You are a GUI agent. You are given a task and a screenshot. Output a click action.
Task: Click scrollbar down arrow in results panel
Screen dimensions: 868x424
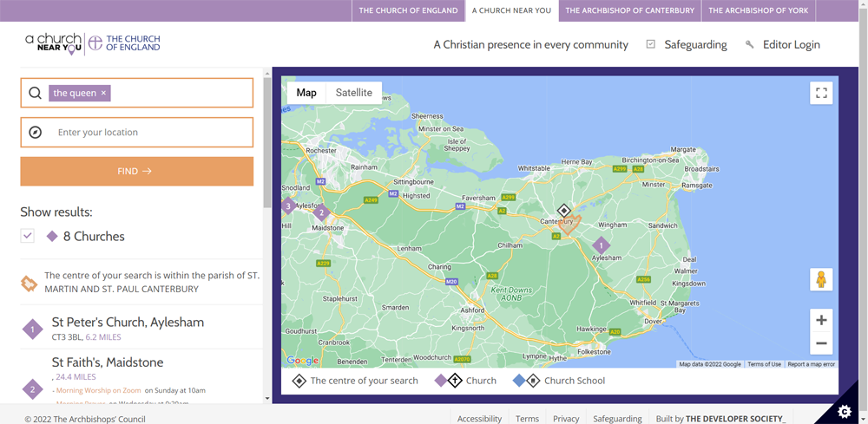267,399
